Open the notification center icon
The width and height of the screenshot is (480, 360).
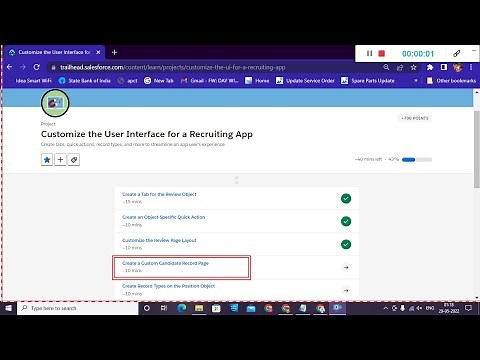[x=468, y=308]
